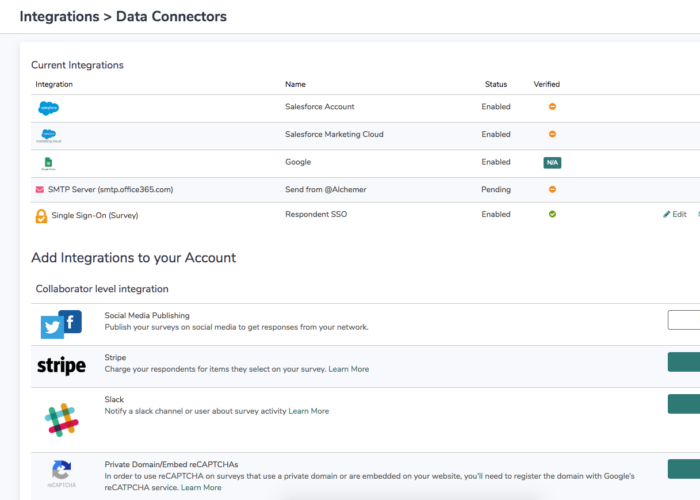
Task: Select the Respondent SSO name cell
Action: [316, 214]
